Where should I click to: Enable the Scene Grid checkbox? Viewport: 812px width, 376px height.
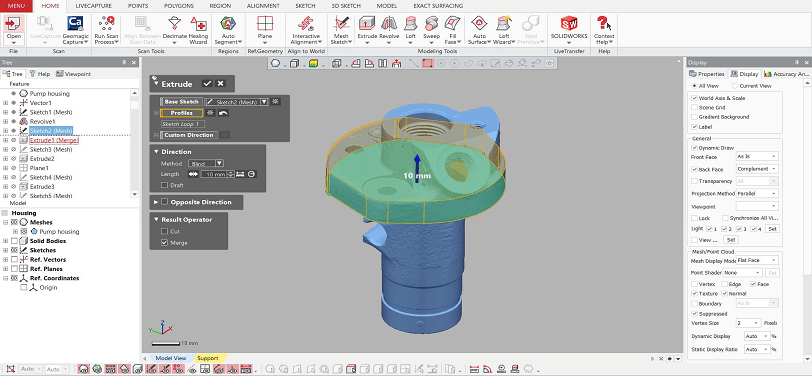tap(694, 108)
